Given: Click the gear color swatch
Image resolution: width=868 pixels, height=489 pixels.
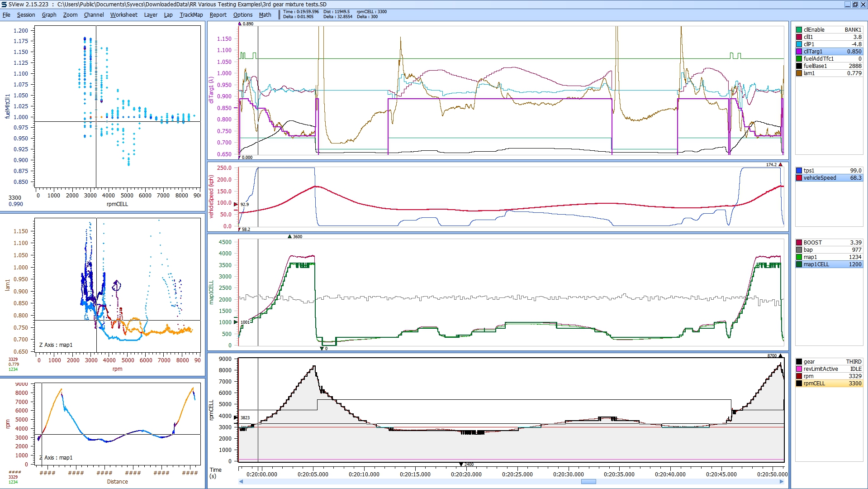Looking at the screenshot, I should [799, 362].
